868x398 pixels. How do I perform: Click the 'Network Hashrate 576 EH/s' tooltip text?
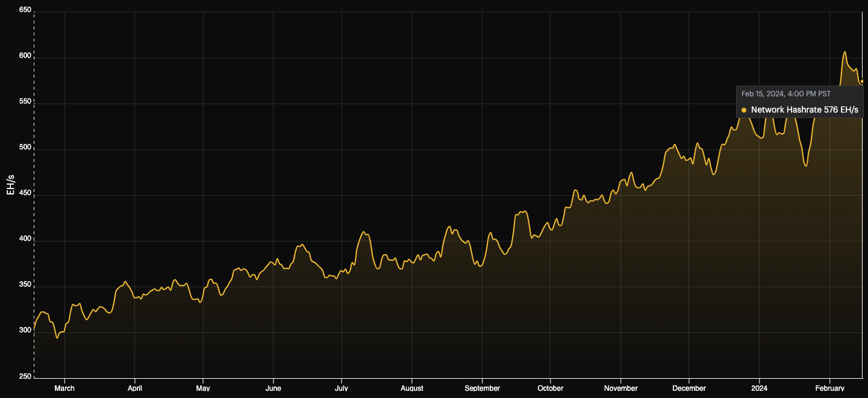pyautogui.click(x=804, y=110)
